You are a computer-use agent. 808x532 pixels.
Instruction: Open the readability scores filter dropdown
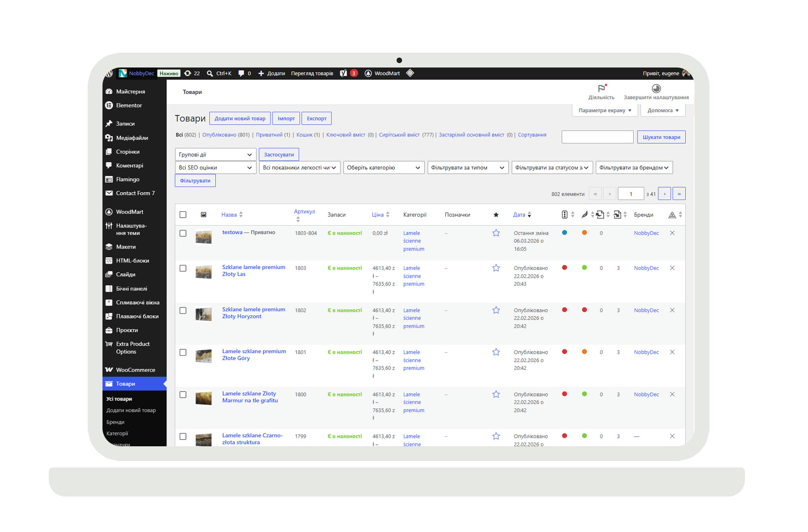click(x=300, y=167)
